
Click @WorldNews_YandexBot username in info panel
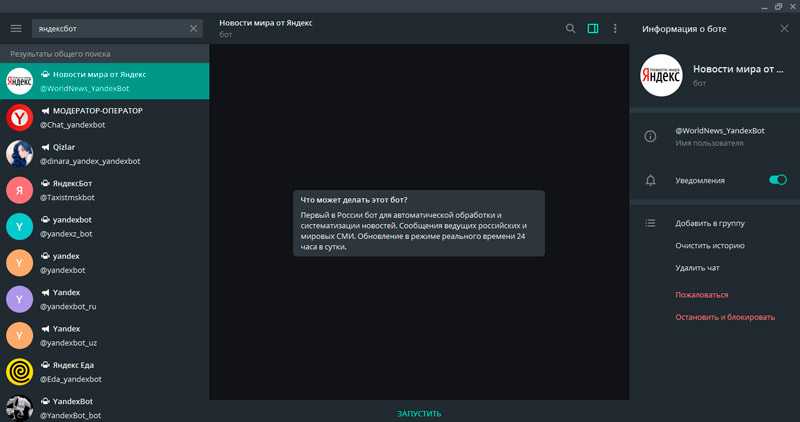720,131
